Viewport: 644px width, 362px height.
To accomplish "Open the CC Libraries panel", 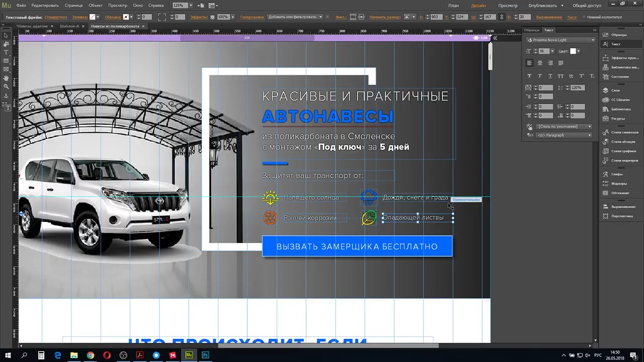I will pos(619,100).
